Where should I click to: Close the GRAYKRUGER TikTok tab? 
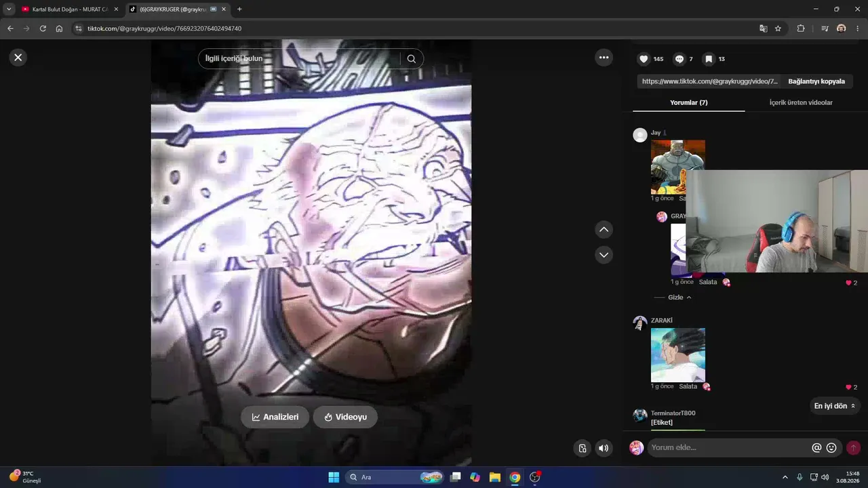click(x=224, y=9)
